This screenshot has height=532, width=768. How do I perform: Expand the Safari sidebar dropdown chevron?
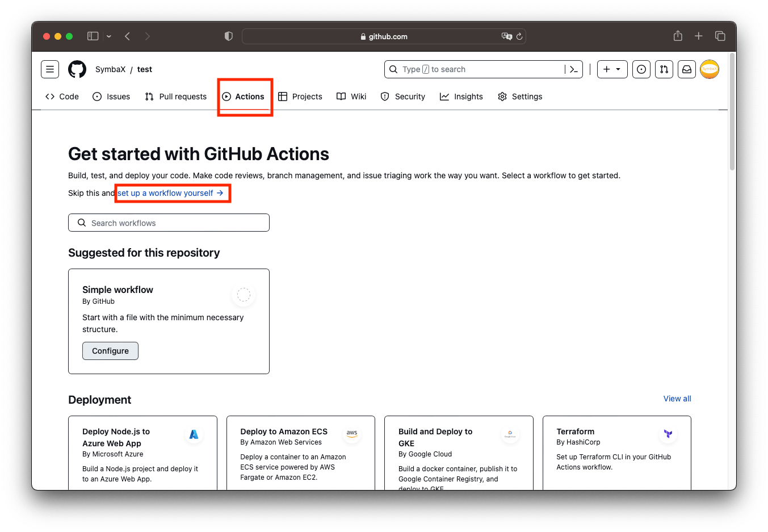(109, 36)
